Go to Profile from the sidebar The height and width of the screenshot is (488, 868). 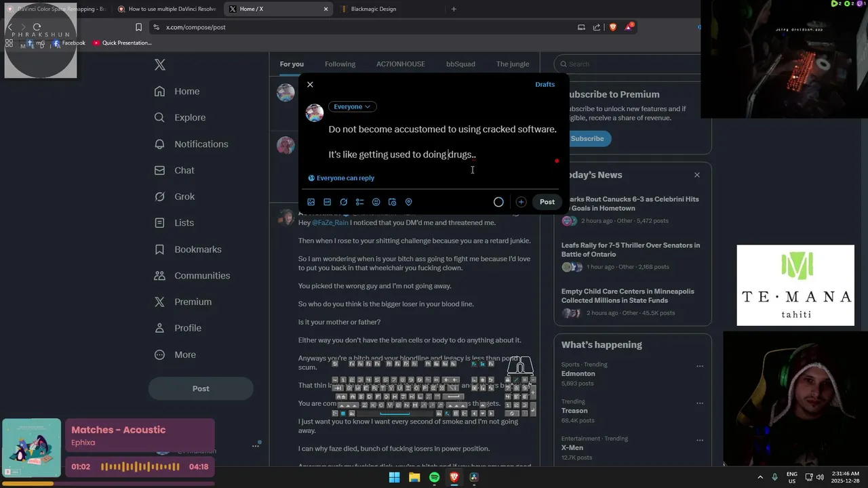point(178,328)
